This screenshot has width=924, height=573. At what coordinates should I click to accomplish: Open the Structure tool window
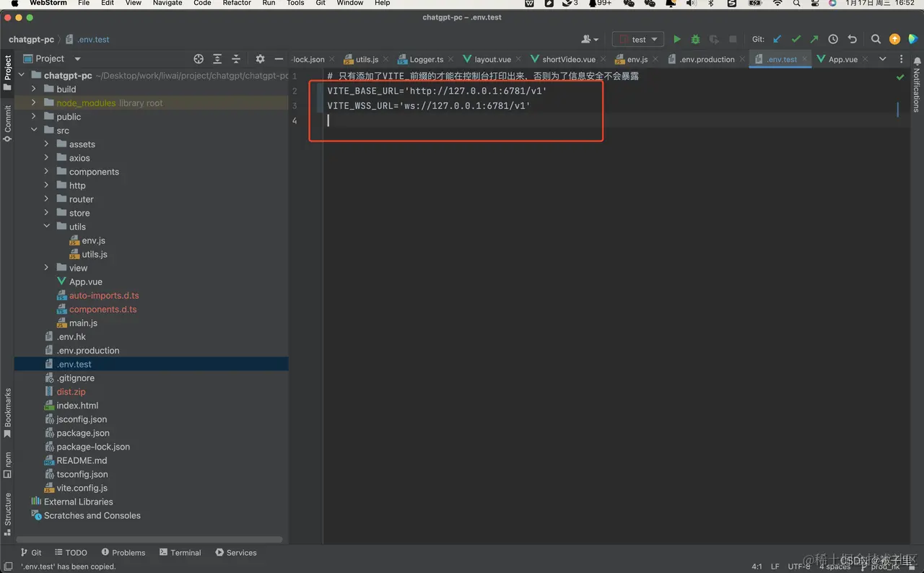[7, 514]
